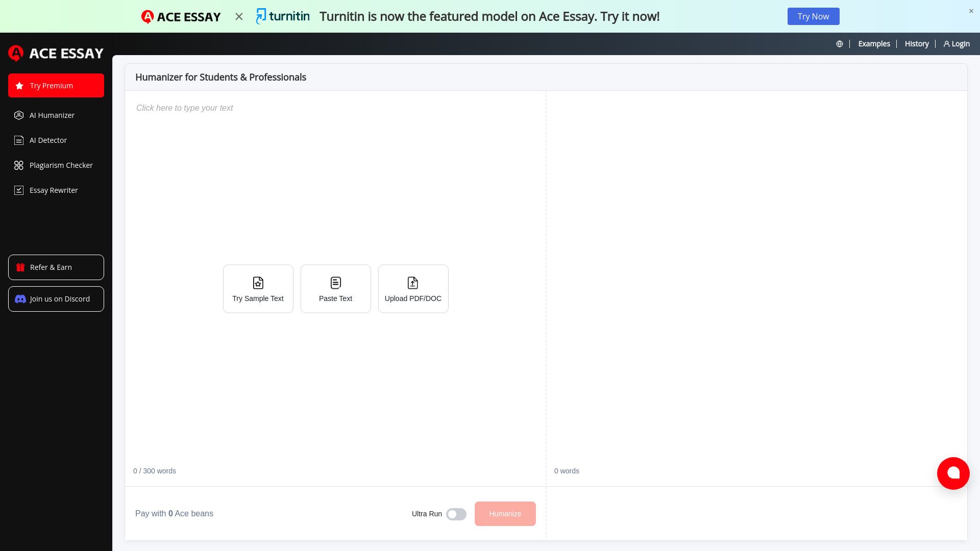Click the Try Premium button
Screen dimensions: 980x551
tap(56, 85)
